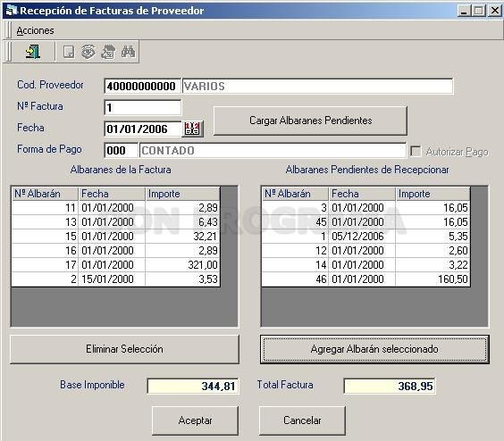Viewport: 504px width, 441px height.
Task: Click the Nº Factura input field
Action: click(x=143, y=107)
